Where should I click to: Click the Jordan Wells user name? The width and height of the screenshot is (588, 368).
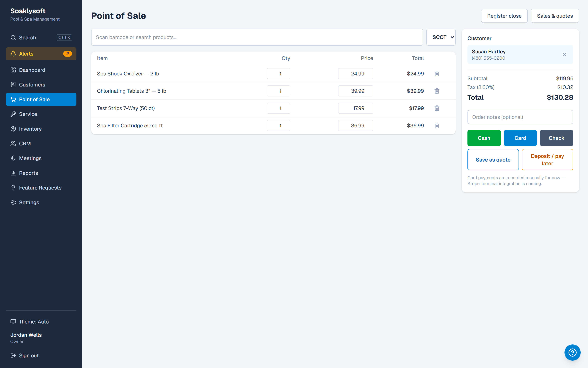(x=26, y=335)
